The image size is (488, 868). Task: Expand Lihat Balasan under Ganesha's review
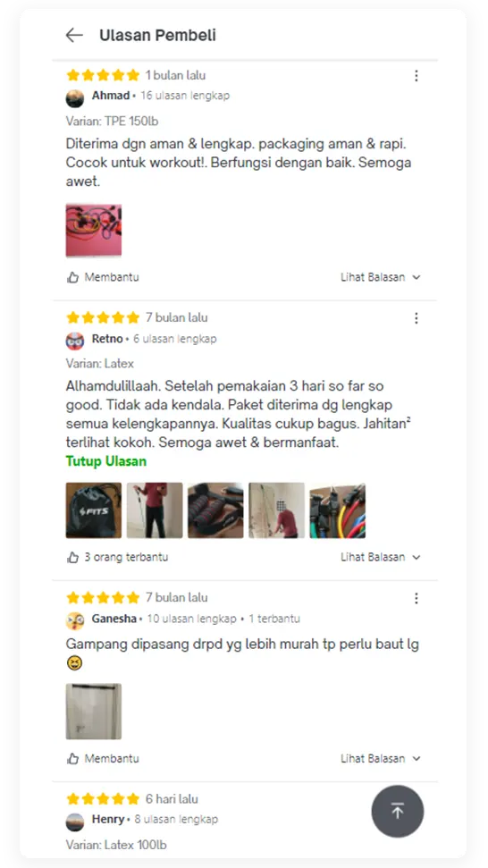(x=381, y=759)
